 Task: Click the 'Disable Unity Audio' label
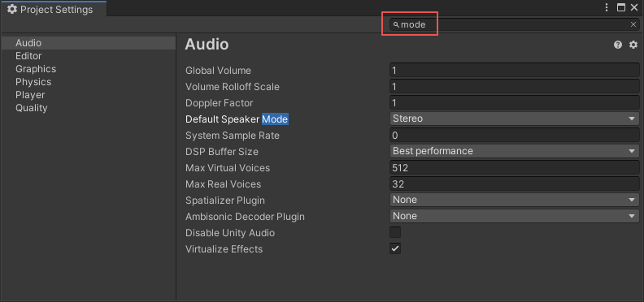(230, 233)
